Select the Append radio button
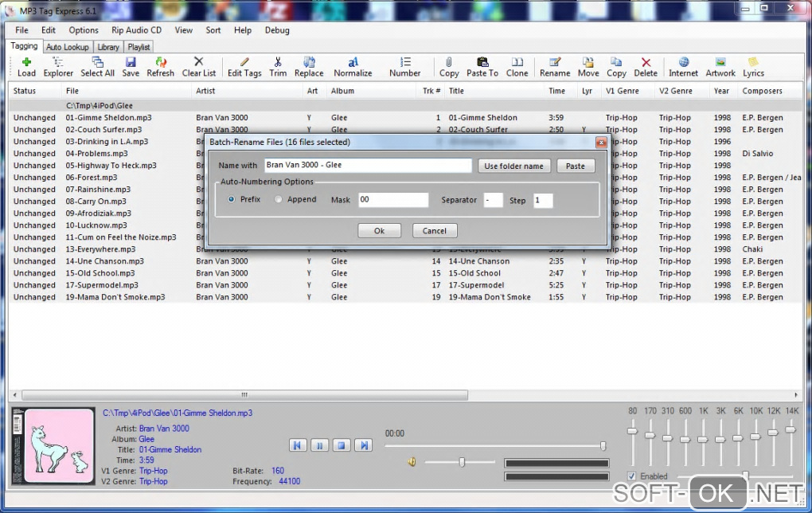Viewport: 812px width, 513px height. point(278,199)
